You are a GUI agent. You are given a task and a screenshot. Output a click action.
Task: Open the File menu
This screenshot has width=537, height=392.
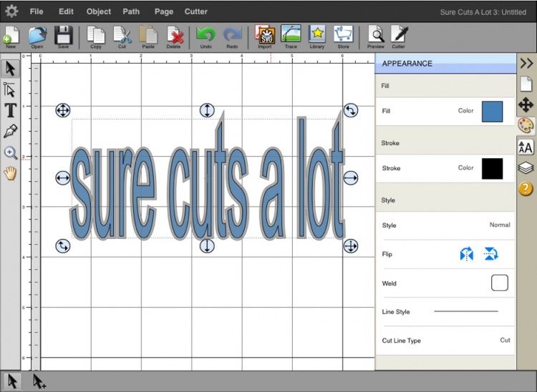coord(37,11)
